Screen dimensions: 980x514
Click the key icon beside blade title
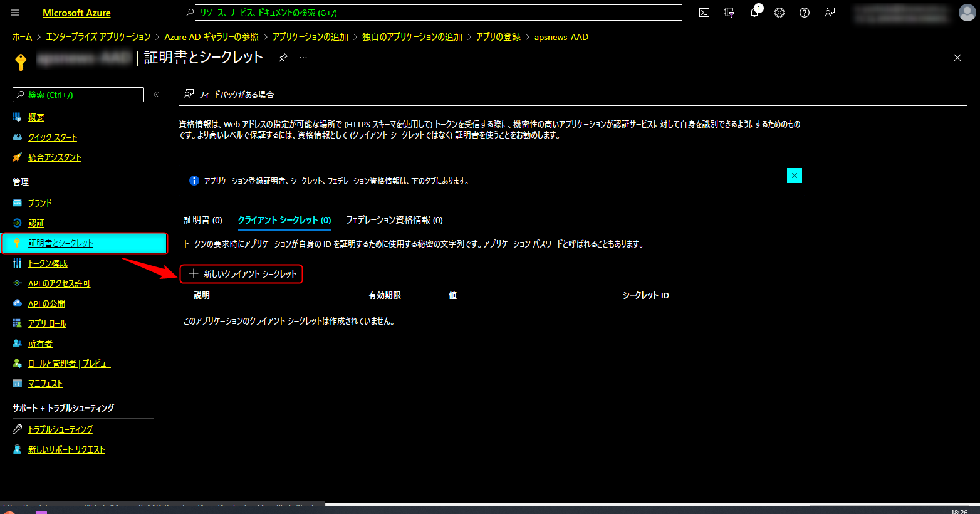pyautogui.click(x=21, y=62)
